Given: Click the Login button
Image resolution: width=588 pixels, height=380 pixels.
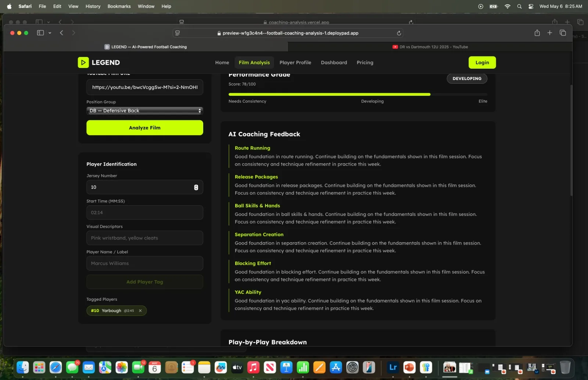Looking at the screenshot, I should point(482,62).
